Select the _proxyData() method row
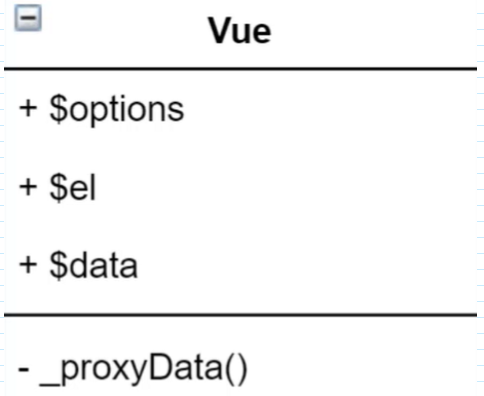This screenshot has height=396, width=484. (x=240, y=368)
